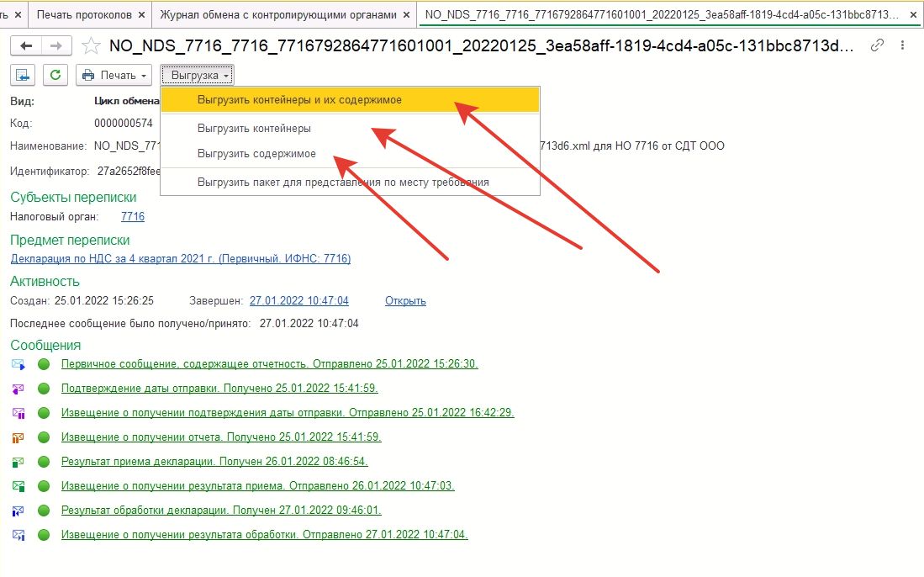Open the Печать dropdown button
Image resolution: width=924 pixels, height=577 pixels.
[114, 75]
